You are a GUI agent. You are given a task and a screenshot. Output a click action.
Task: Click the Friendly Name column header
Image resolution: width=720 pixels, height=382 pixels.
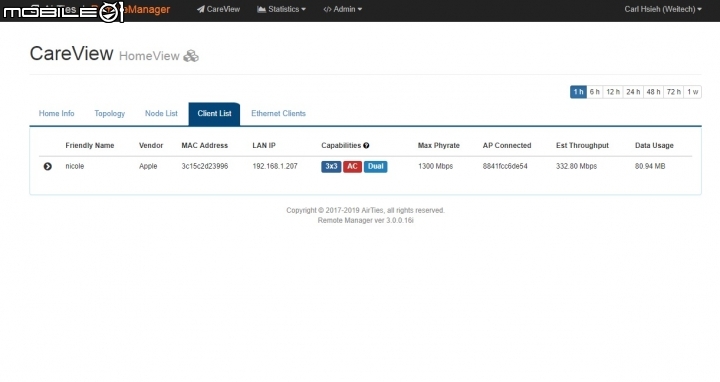tap(90, 146)
